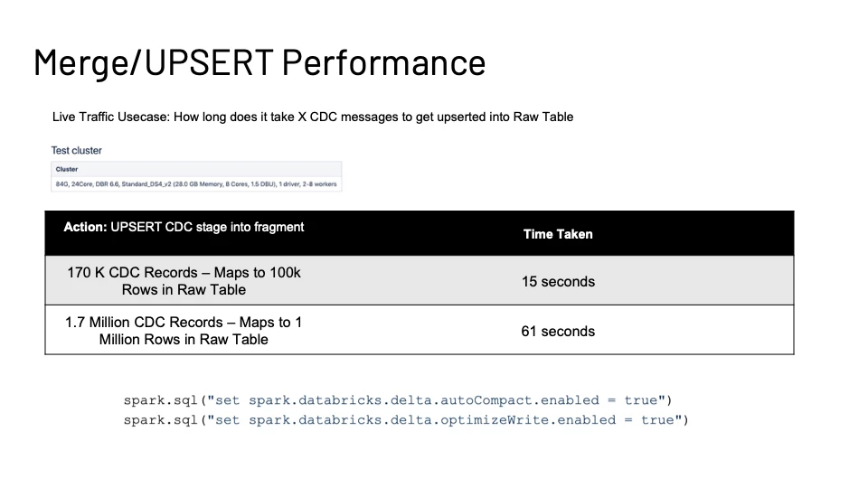Select the 170 K CDC Records row cell

pyautogui.click(x=184, y=280)
